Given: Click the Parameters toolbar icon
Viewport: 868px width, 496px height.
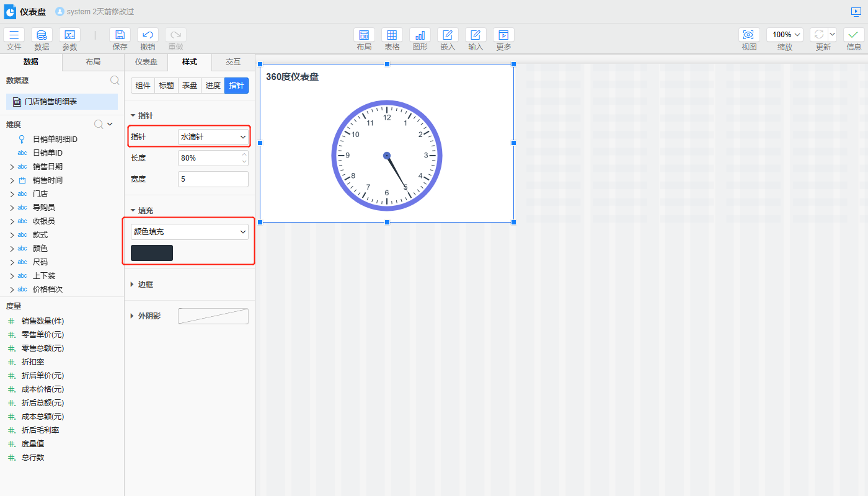Looking at the screenshot, I should tap(69, 35).
